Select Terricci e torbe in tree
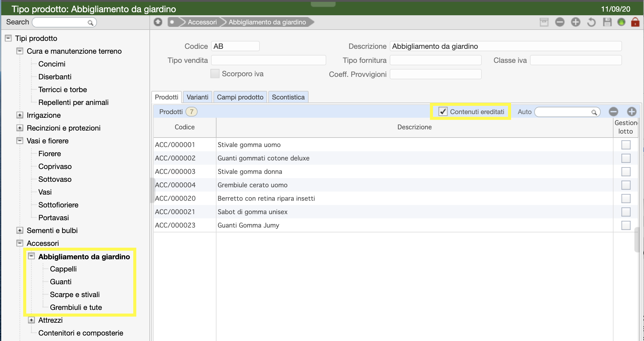Image resolution: width=644 pixels, height=341 pixels. pos(63,89)
